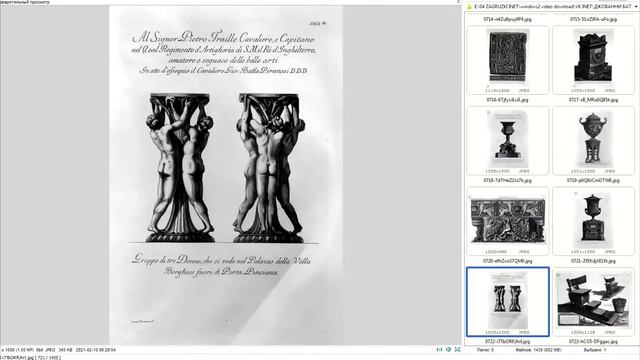Click the folder icon in the path bar
This screenshot has width=640, height=360.
(x=469, y=7)
